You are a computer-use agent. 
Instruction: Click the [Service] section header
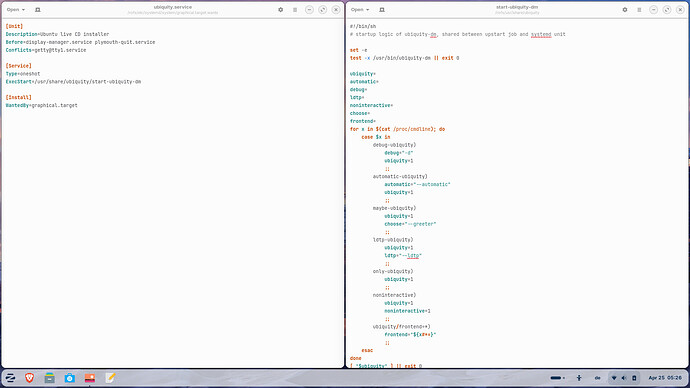click(x=18, y=66)
